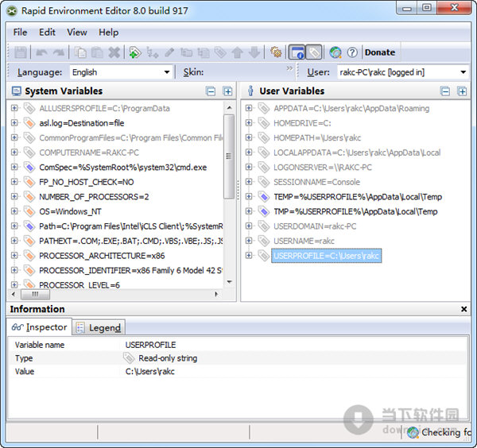Expand all User Variables

[x=462, y=91]
